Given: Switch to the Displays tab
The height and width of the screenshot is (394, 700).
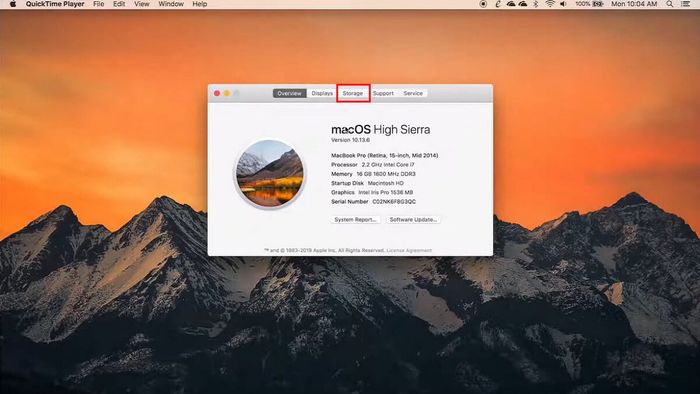Looking at the screenshot, I should (322, 93).
